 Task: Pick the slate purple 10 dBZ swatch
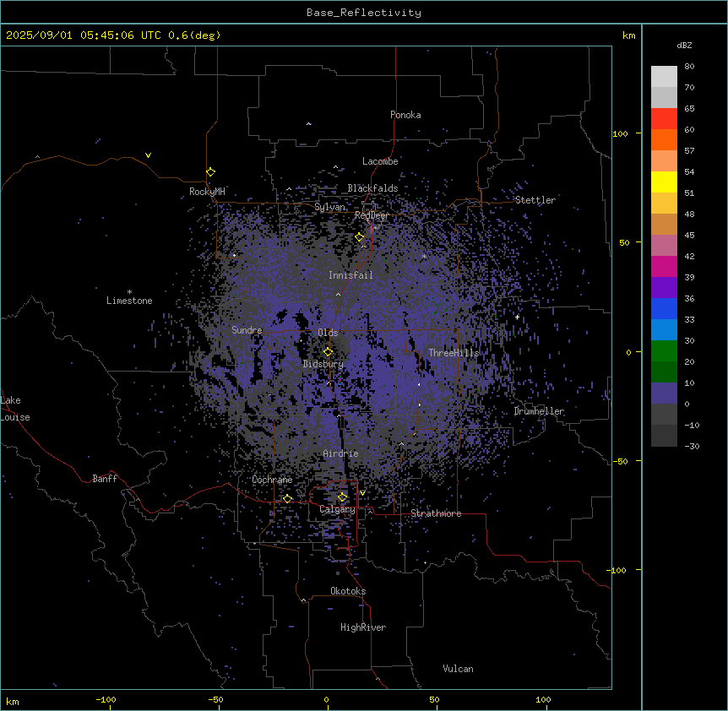point(664,393)
